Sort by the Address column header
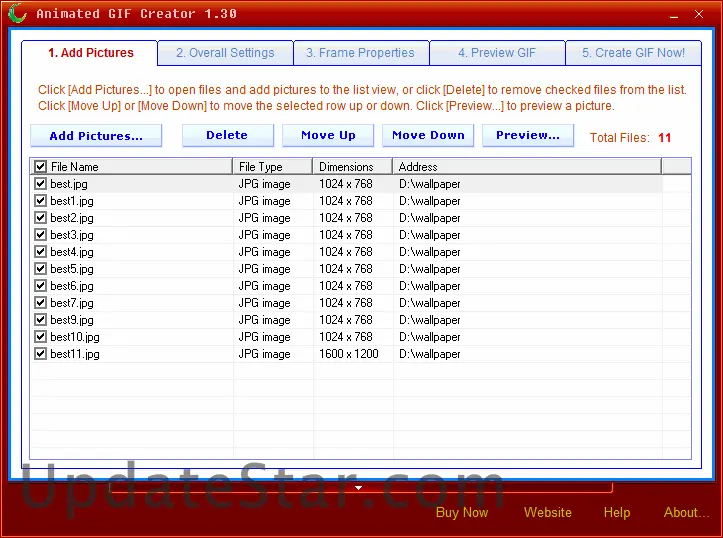 (x=527, y=166)
